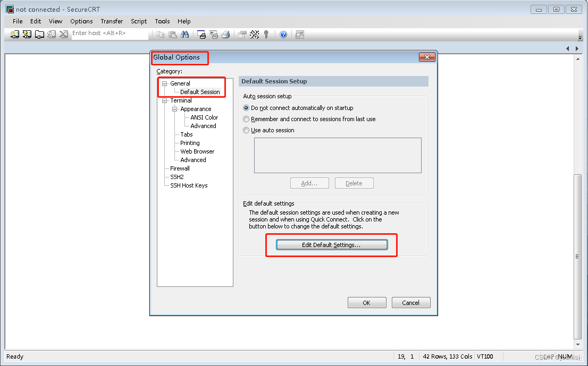The image size is (588, 366).
Task: Click the Copy toolbar icon
Action: (x=160, y=35)
